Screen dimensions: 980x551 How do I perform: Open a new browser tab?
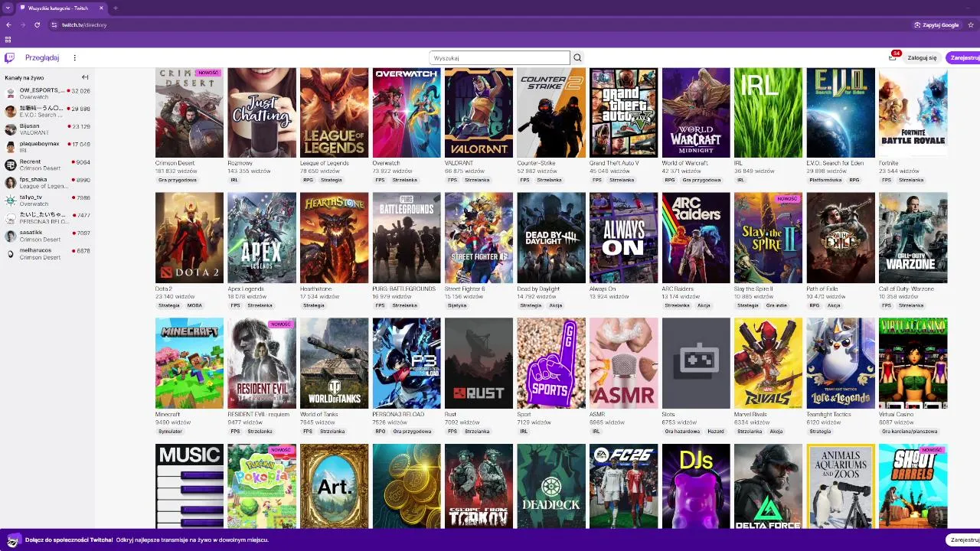tap(115, 8)
